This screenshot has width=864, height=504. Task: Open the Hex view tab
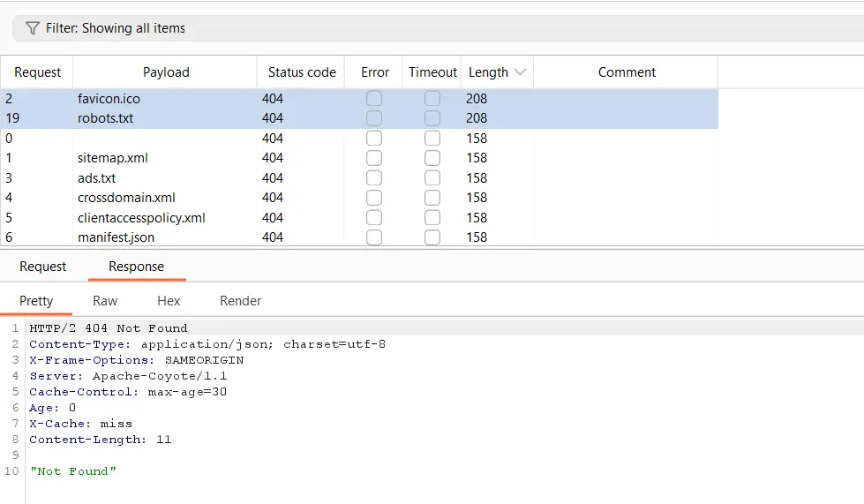169,301
